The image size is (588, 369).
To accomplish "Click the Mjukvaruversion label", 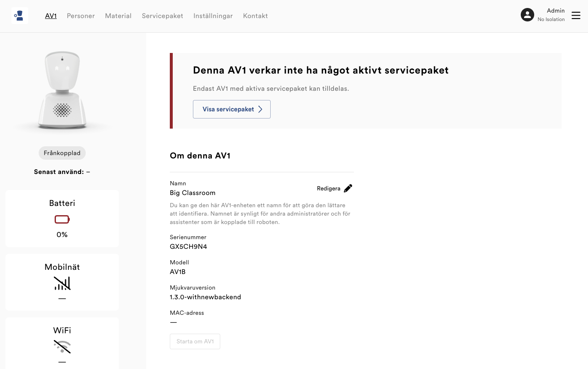I will click(192, 287).
